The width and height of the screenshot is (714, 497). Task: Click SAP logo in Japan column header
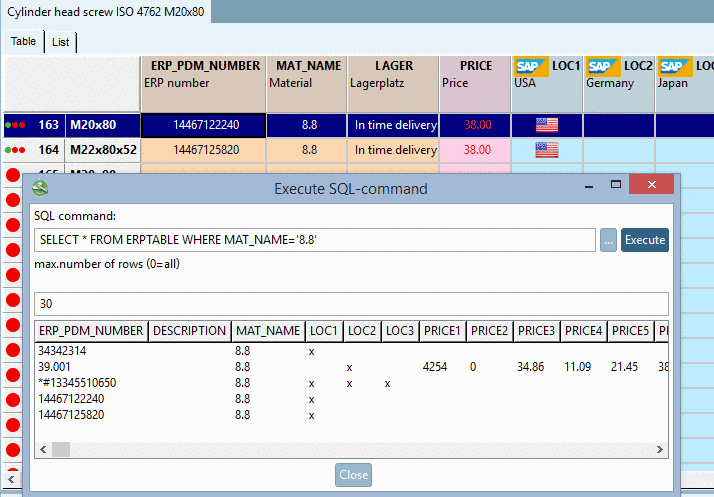click(675, 67)
